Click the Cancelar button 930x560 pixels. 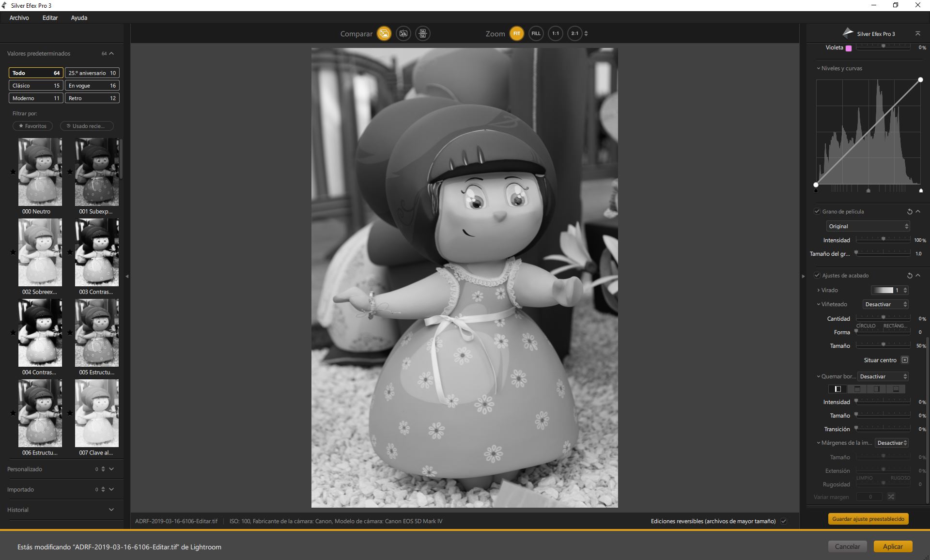tap(847, 546)
